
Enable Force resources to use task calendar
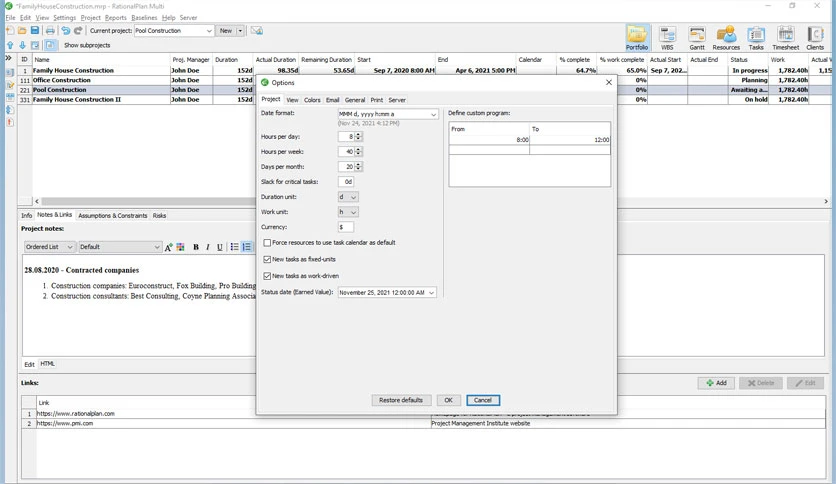267,243
